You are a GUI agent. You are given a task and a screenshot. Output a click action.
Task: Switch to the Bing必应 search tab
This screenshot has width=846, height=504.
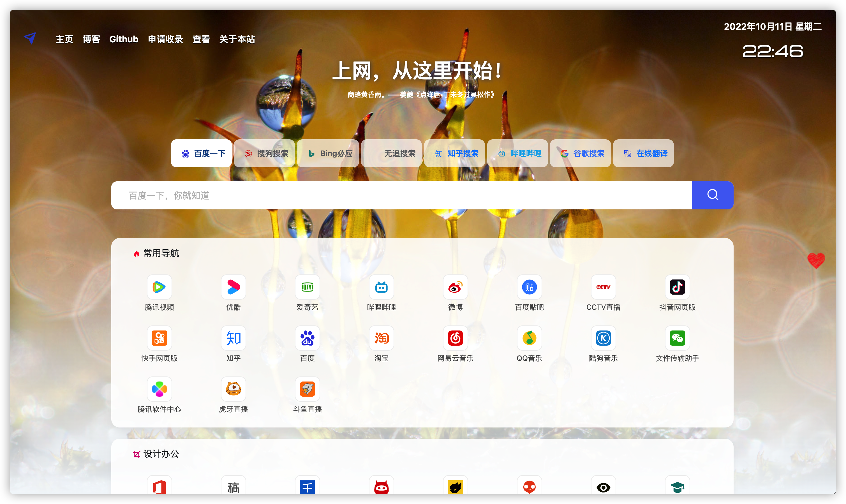pos(328,154)
